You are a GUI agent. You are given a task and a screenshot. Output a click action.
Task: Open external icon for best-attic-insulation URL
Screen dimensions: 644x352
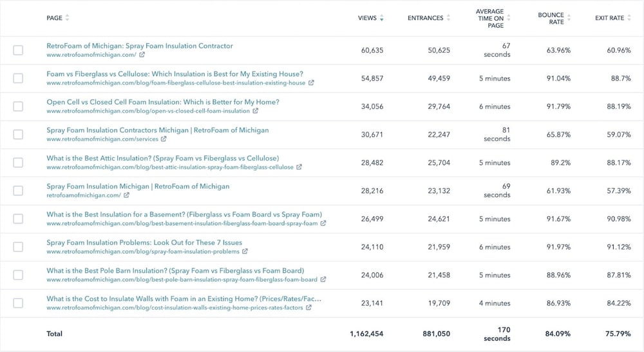(x=299, y=168)
